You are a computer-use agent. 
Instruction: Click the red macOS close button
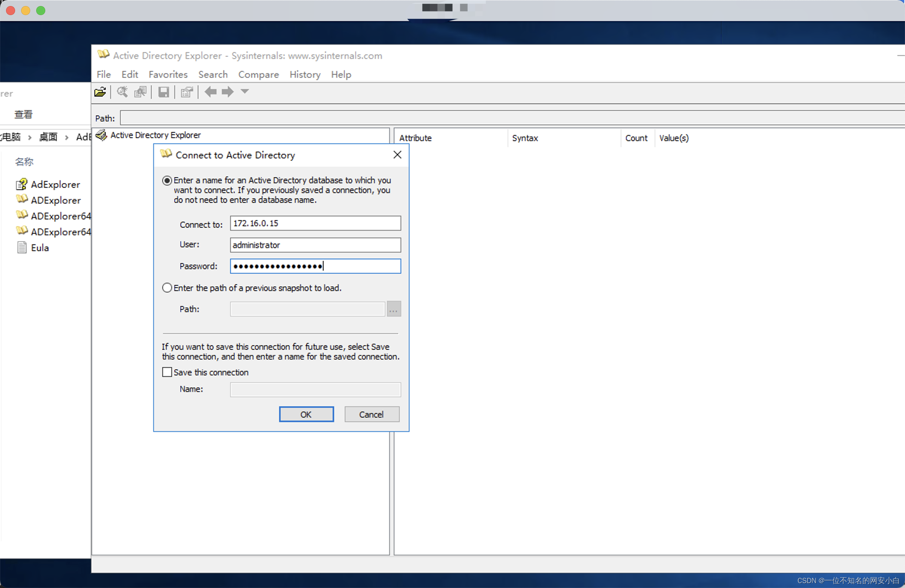11,10
